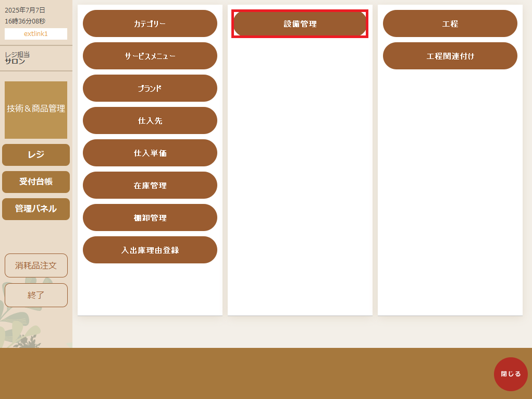Image resolution: width=532 pixels, height=399 pixels.
Task: Select 入出庫理由登録 button
Action: coord(150,250)
